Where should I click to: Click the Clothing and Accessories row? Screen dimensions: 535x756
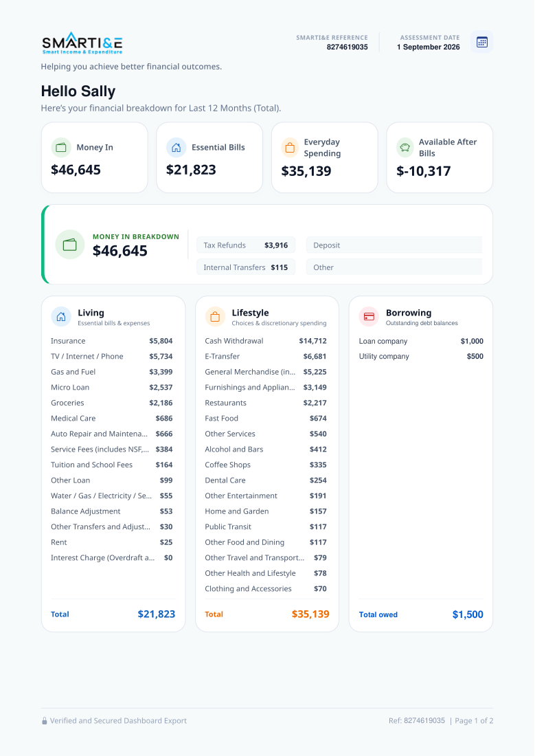[266, 588]
